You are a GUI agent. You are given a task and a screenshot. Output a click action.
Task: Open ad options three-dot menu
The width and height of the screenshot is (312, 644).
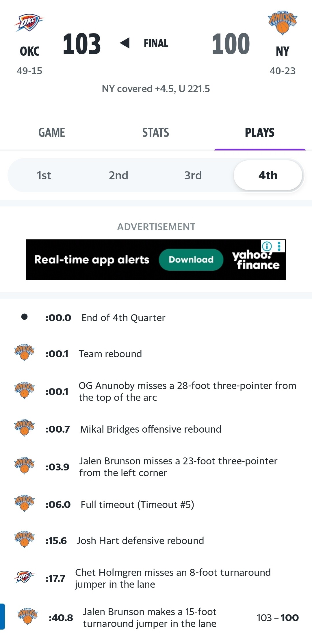coord(279,246)
